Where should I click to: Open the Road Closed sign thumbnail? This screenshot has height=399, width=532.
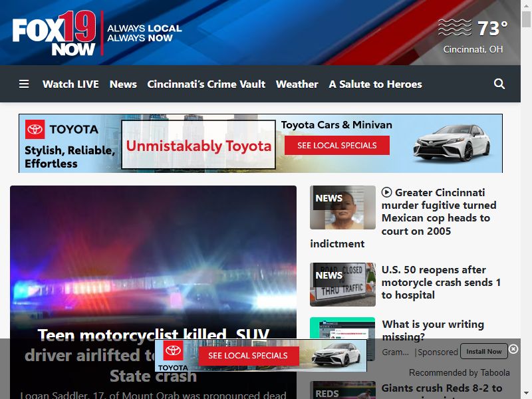pyautogui.click(x=342, y=285)
